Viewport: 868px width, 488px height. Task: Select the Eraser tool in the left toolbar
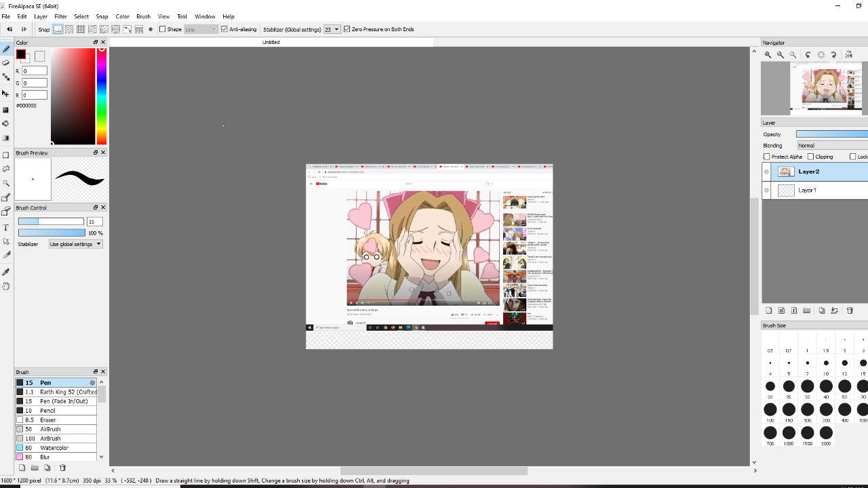[x=6, y=63]
